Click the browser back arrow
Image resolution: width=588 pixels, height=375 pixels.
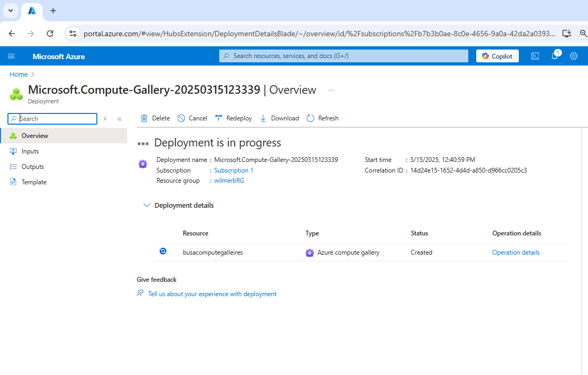(x=12, y=34)
